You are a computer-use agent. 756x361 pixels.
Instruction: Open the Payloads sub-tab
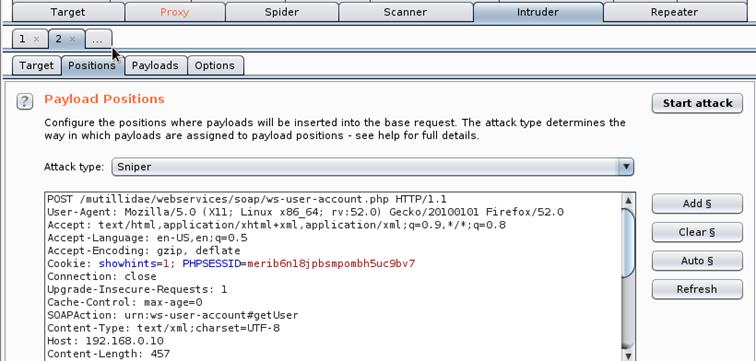point(155,66)
